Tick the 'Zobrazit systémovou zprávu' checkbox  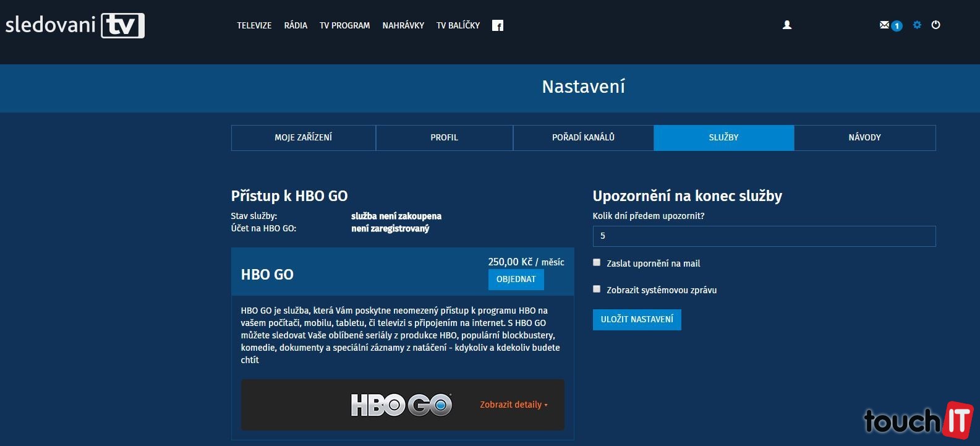pyautogui.click(x=597, y=289)
